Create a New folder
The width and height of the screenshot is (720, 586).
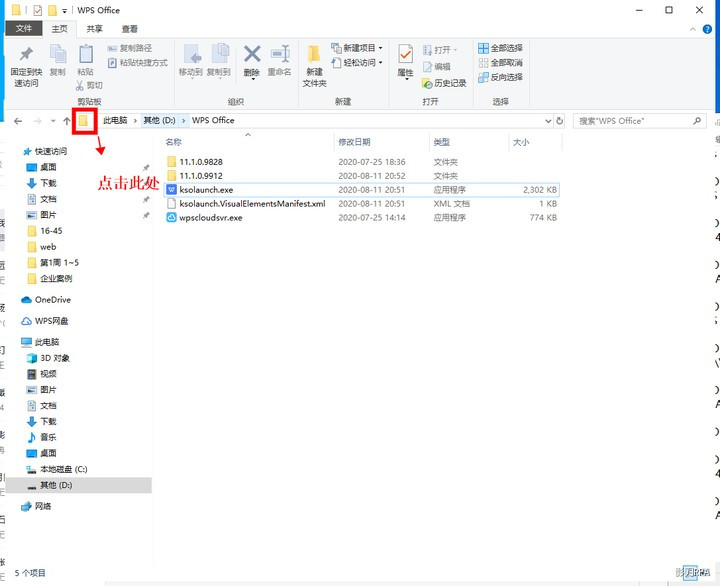315,66
